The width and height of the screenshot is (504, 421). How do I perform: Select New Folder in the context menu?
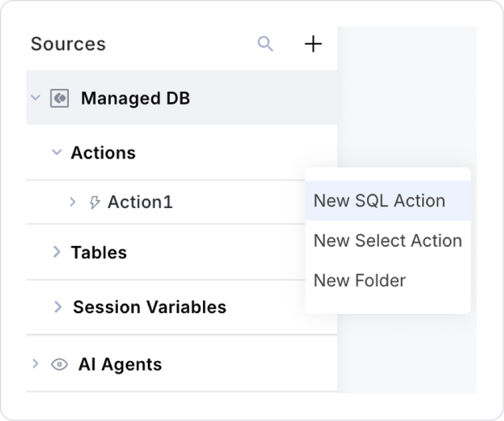pyautogui.click(x=359, y=280)
